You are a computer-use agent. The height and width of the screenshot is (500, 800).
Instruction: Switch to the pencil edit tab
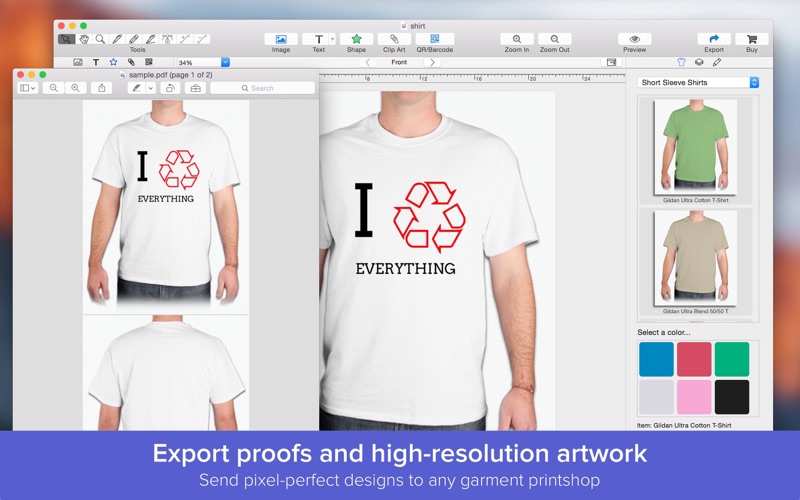(717, 62)
